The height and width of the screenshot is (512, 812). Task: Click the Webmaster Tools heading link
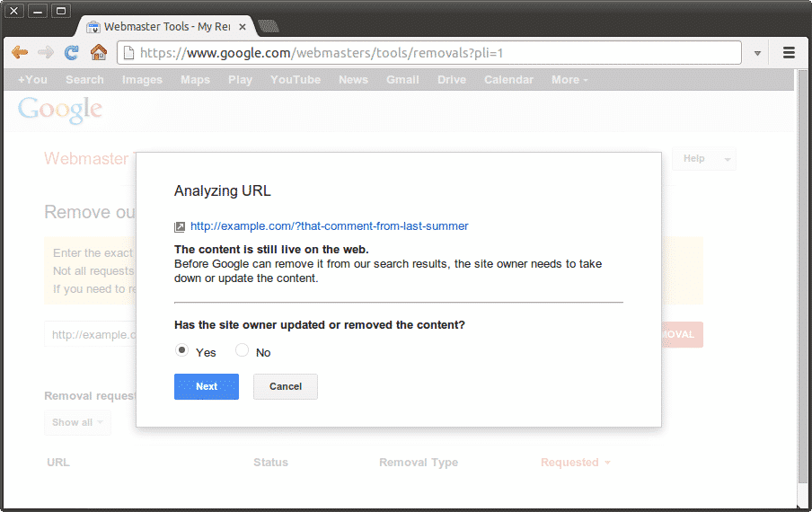(88, 158)
